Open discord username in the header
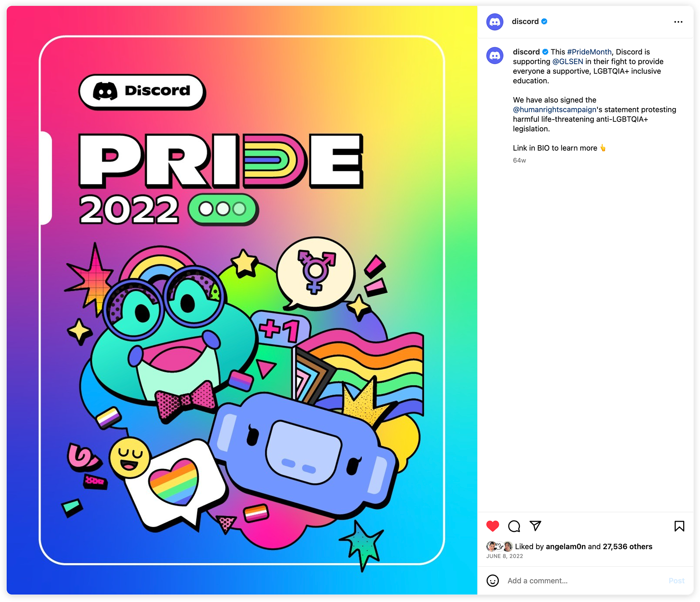The width and height of the screenshot is (700, 602). 525,22
